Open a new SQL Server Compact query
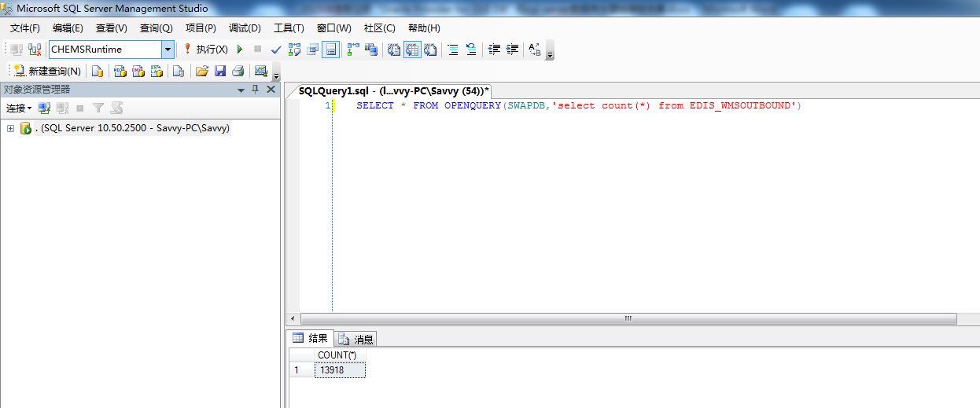 179,71
